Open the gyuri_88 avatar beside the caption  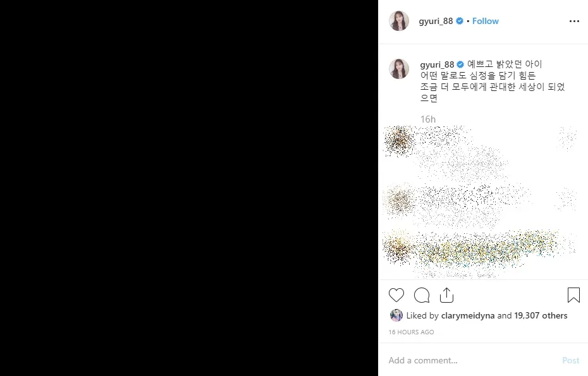point(398,69)
